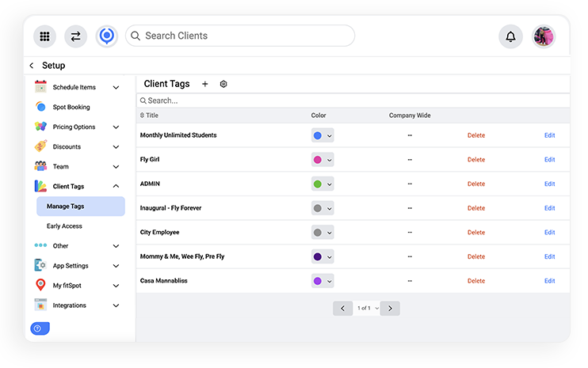This screenshot has height=368, width=588.
Task: Click the App Settings phone icon
Action: coord(40,265)
